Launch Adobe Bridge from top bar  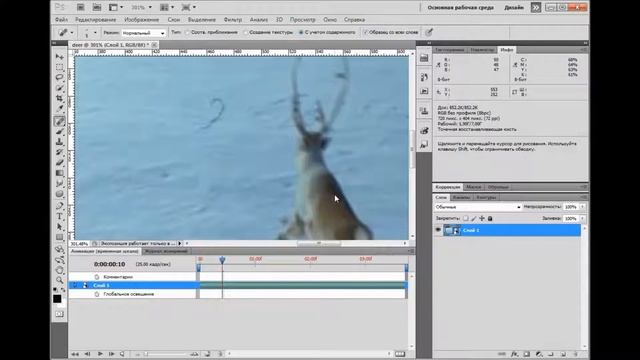tap(81, 7)
